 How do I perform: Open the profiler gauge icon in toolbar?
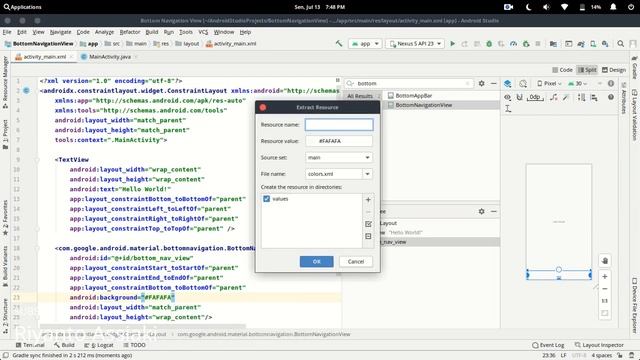click(x=513, y=44)
